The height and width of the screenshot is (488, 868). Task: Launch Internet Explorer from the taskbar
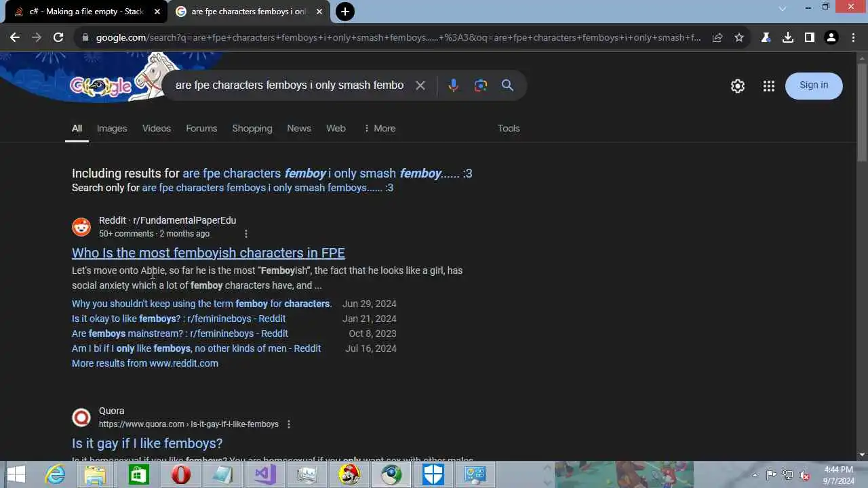coord(55,474)
